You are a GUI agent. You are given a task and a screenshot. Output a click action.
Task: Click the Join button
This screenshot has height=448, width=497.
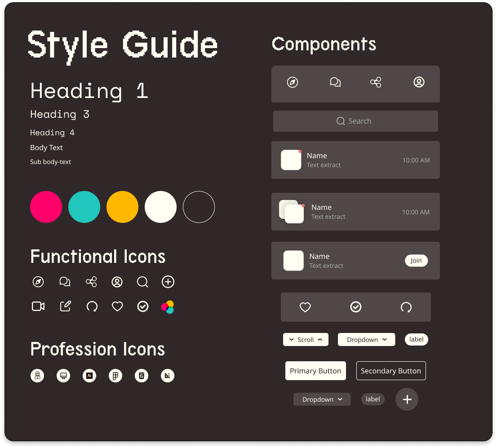416,261
